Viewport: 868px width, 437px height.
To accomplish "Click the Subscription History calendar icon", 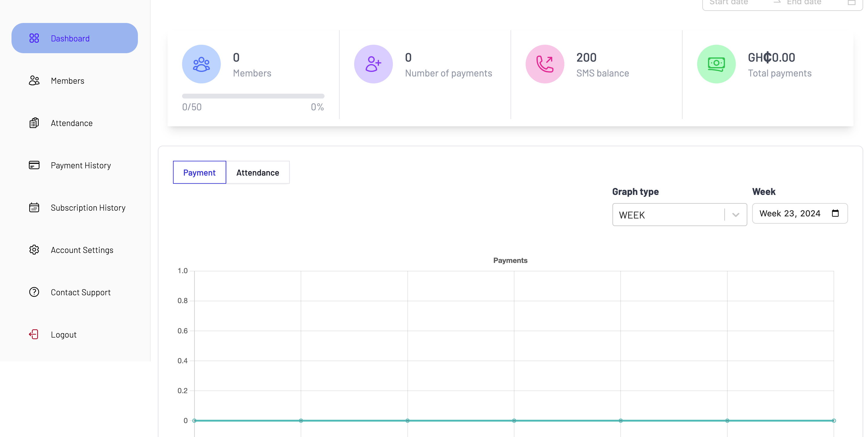I will click(x=34, y=207).
